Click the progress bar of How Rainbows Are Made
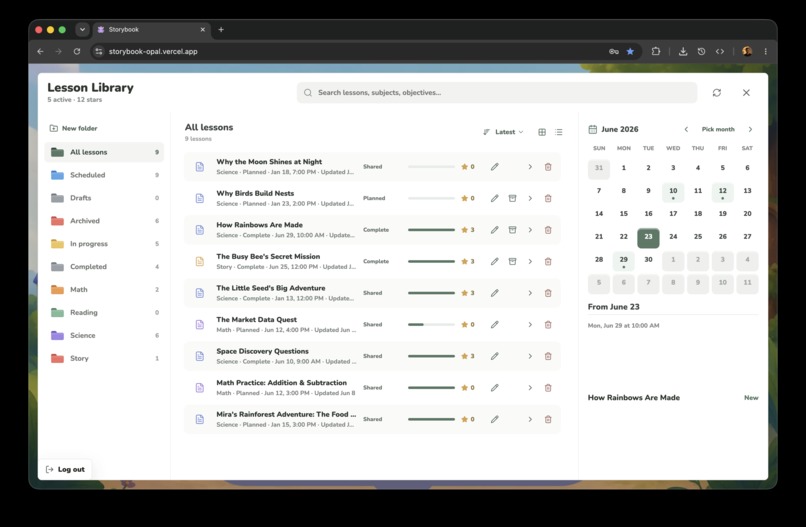 (x=431, y=230)
